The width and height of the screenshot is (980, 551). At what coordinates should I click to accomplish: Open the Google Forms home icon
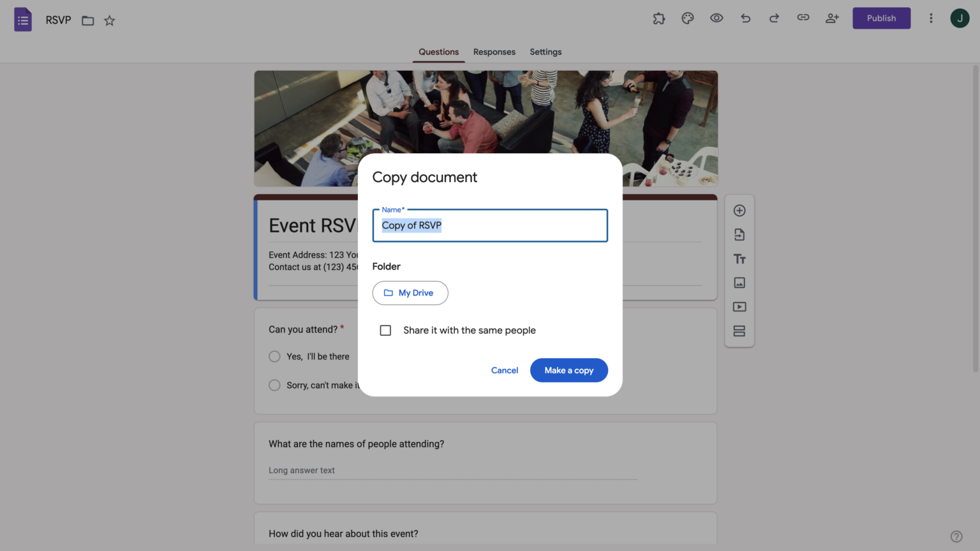point(22,19)
